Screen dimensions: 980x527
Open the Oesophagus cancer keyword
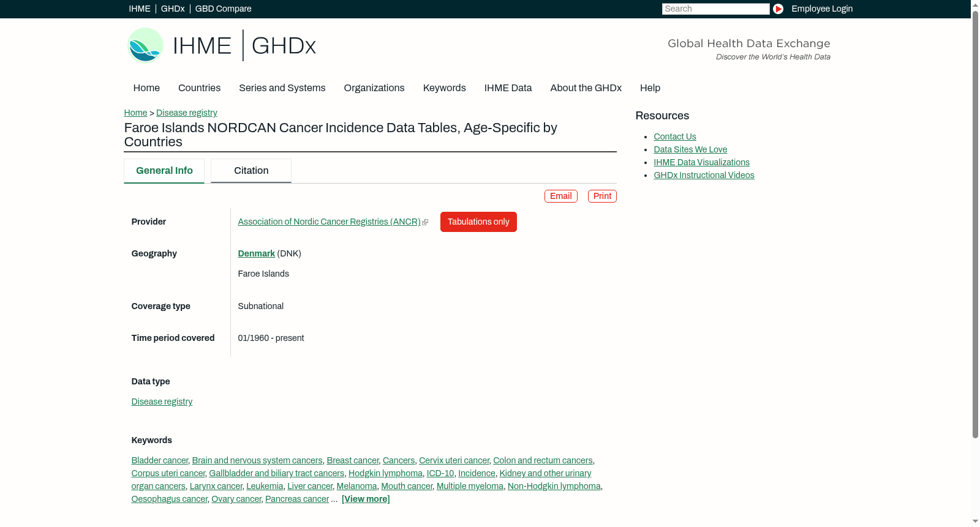coord(170,499)
